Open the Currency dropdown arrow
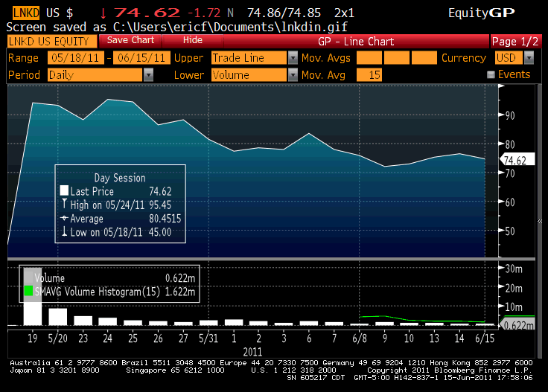The height and width of the screenshot is (392, 548). click(529, 57)
